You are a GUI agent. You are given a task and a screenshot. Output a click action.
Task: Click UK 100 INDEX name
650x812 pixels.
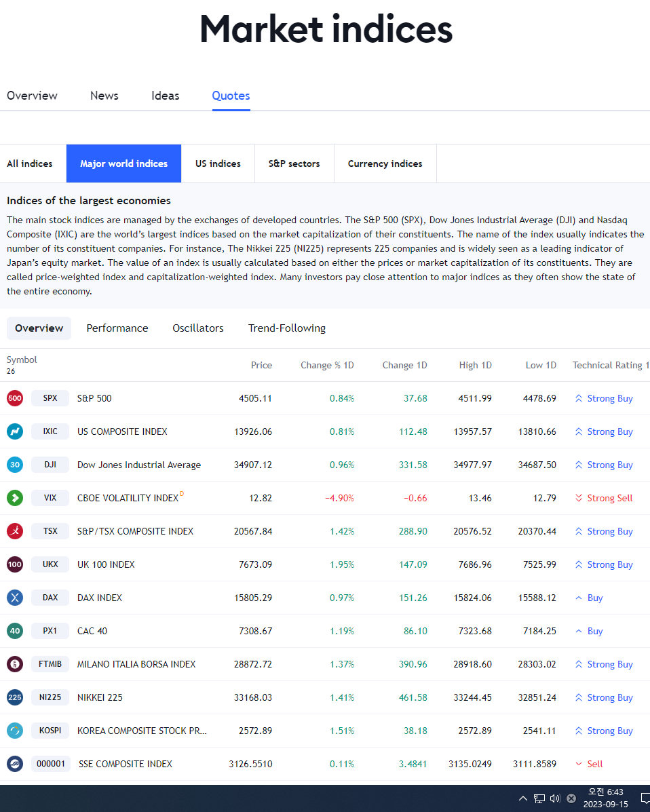[x=106, y=564]
